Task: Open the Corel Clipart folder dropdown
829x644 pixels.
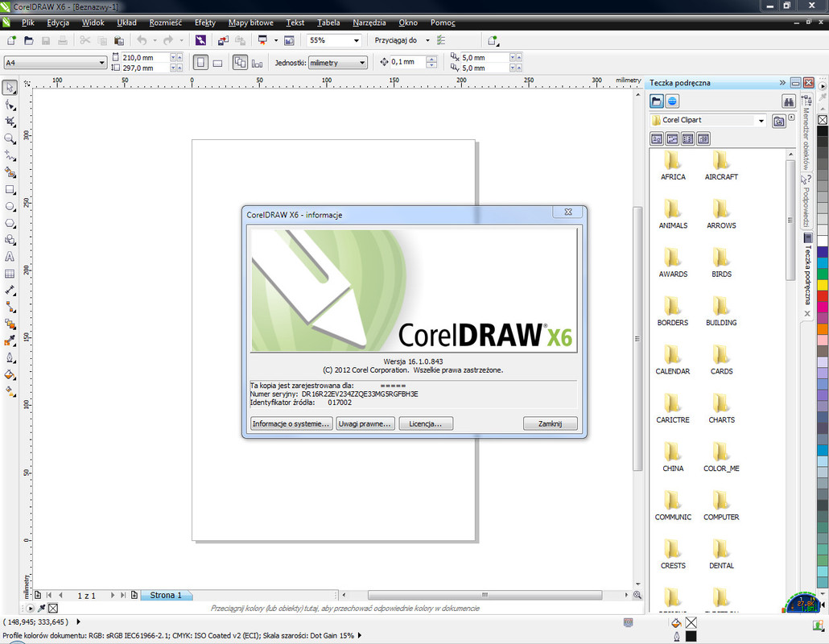Action: [x=761, y=121]
